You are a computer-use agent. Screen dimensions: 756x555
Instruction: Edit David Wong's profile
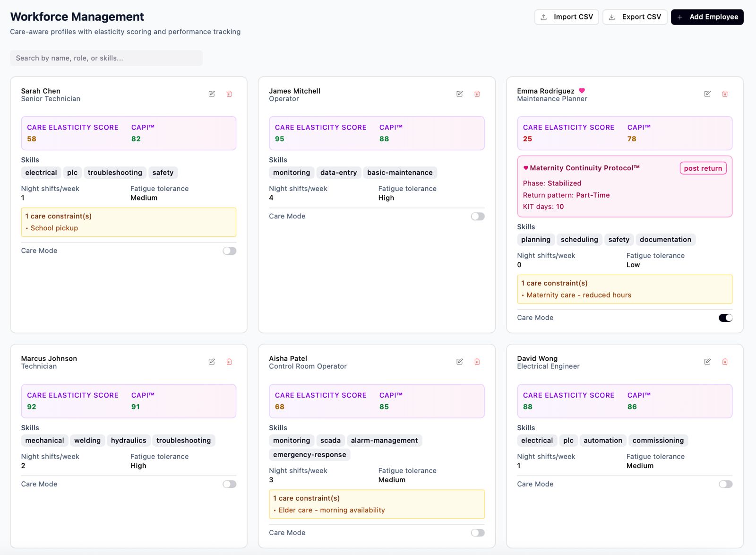707,362
